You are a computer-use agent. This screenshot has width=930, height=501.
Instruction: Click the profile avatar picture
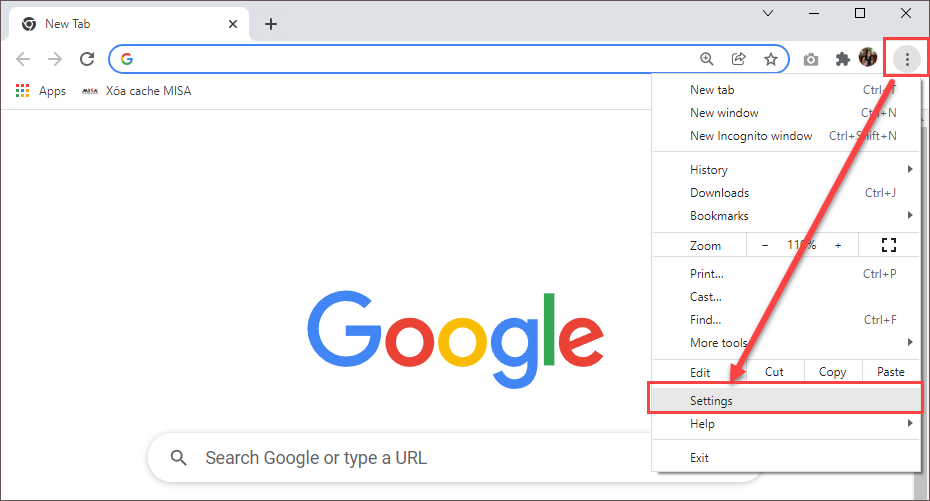tap(868, 58)
